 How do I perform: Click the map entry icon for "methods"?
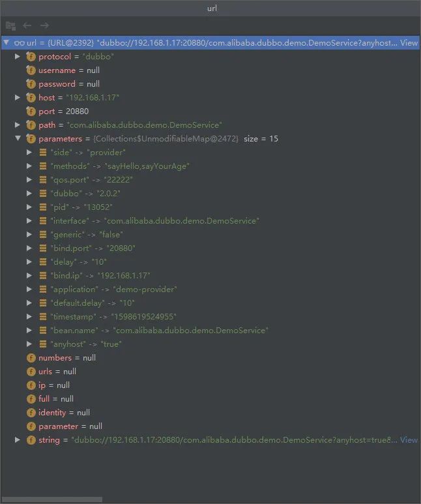tap(43, 166)
